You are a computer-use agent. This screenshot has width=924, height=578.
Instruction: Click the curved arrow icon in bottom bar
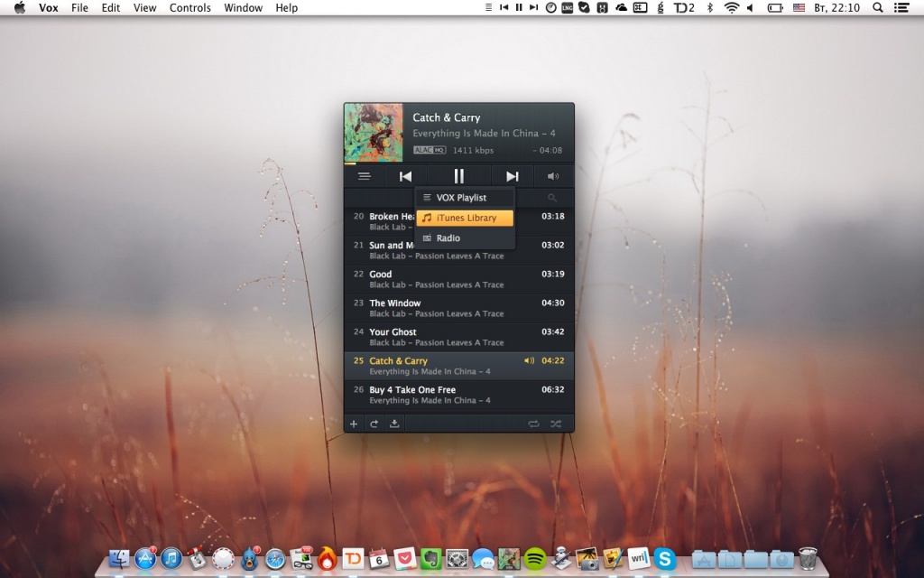374,424
